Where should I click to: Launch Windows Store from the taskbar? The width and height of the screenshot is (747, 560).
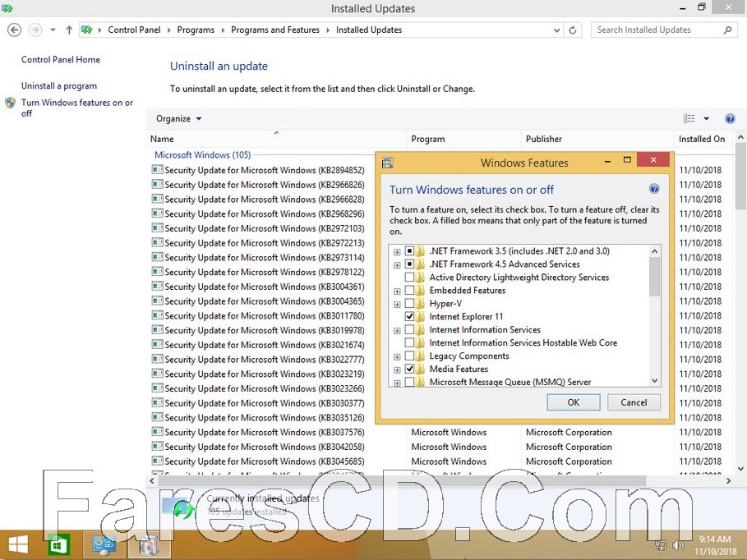coord(58,545)
